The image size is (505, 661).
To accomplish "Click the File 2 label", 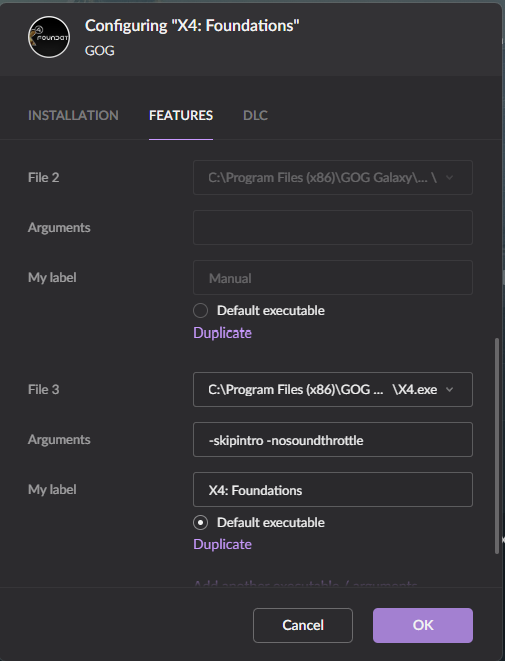I will click(43, 177).
